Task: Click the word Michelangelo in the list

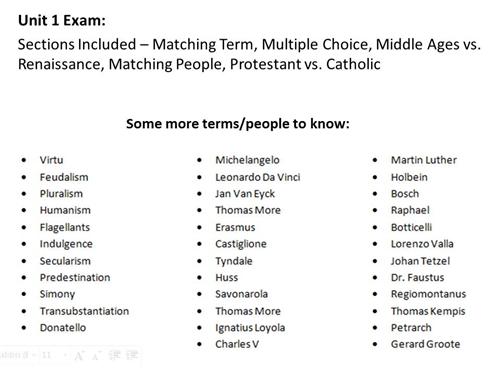Action: 247,160
